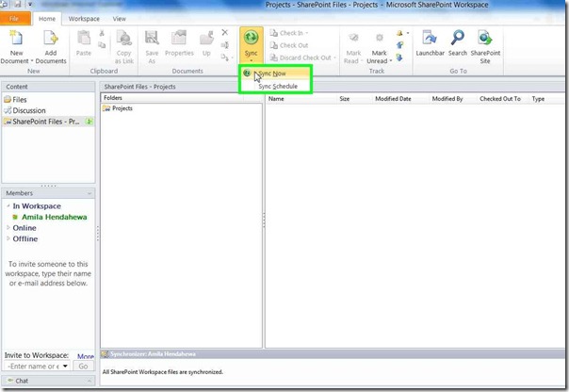Click the Delete X icon in Documents group
569x392 pixels.
225,33
